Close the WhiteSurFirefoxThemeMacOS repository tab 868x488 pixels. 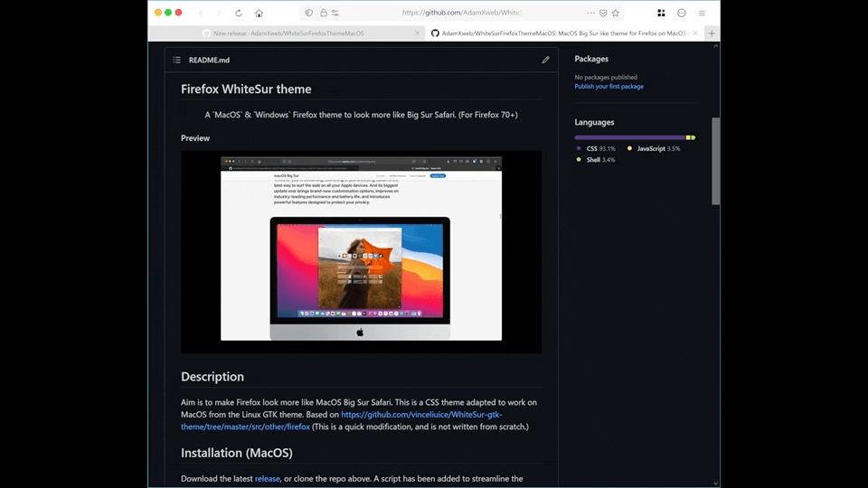click(x=695, y=33)
